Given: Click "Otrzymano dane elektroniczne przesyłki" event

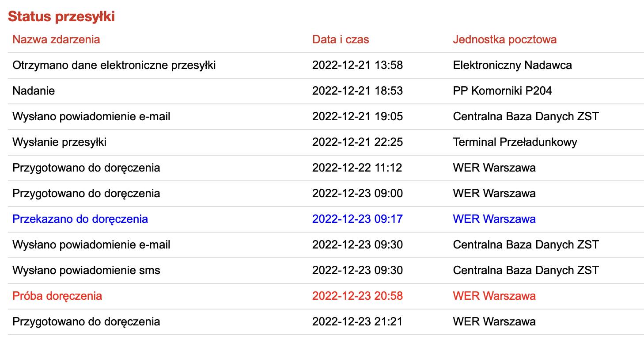Looking at the screenshot, I should coord(114,65).
